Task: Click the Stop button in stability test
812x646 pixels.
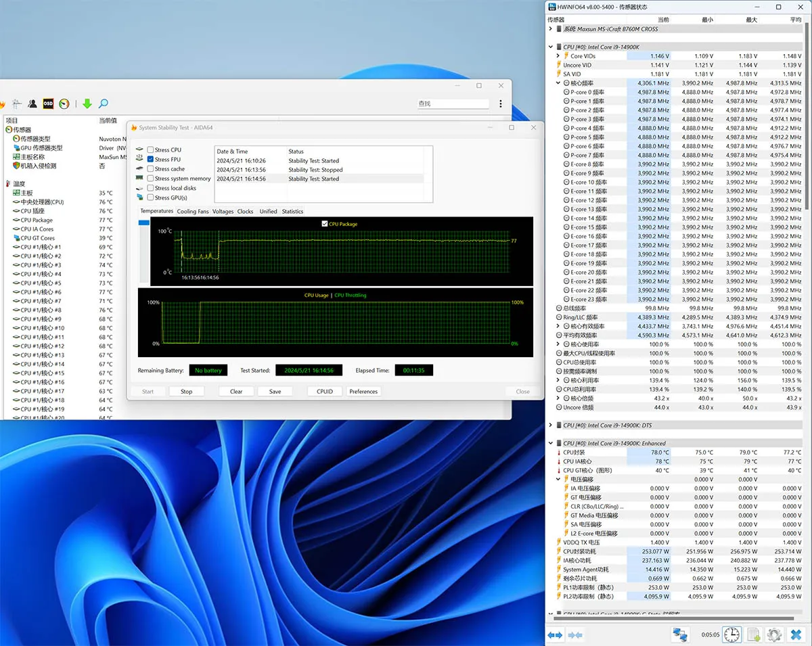Action: (x=186, y=392)
